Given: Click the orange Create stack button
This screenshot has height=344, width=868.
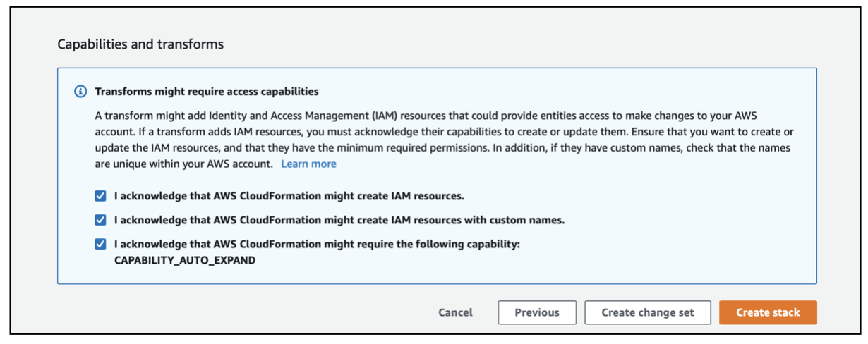Looking at the screenshot, I should point(768,312).
